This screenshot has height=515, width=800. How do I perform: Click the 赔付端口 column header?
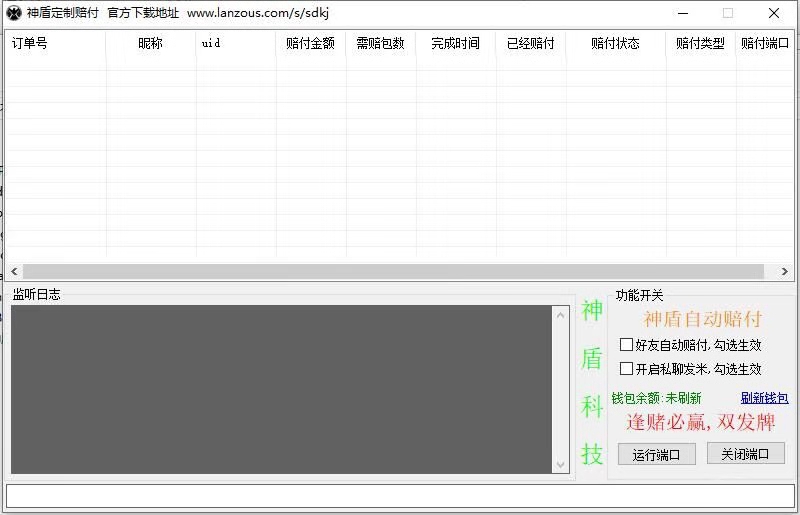click(x=765, y=43)
